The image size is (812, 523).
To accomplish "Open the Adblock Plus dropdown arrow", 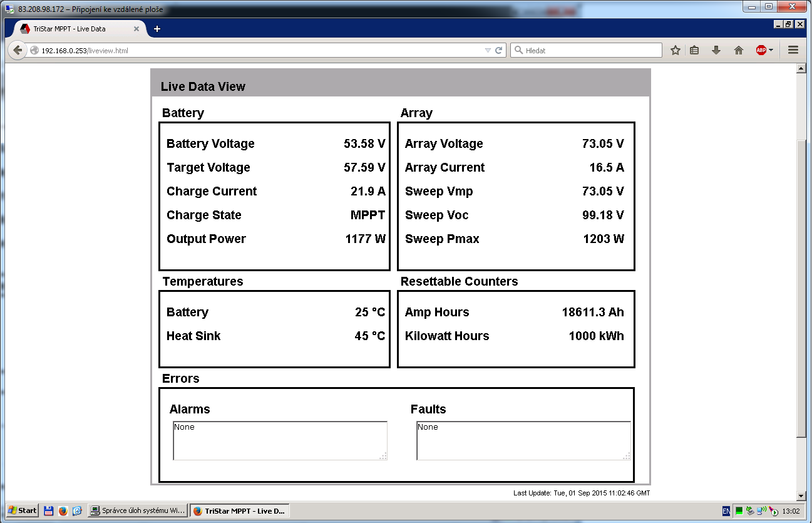I will click(x=771, y=51).
